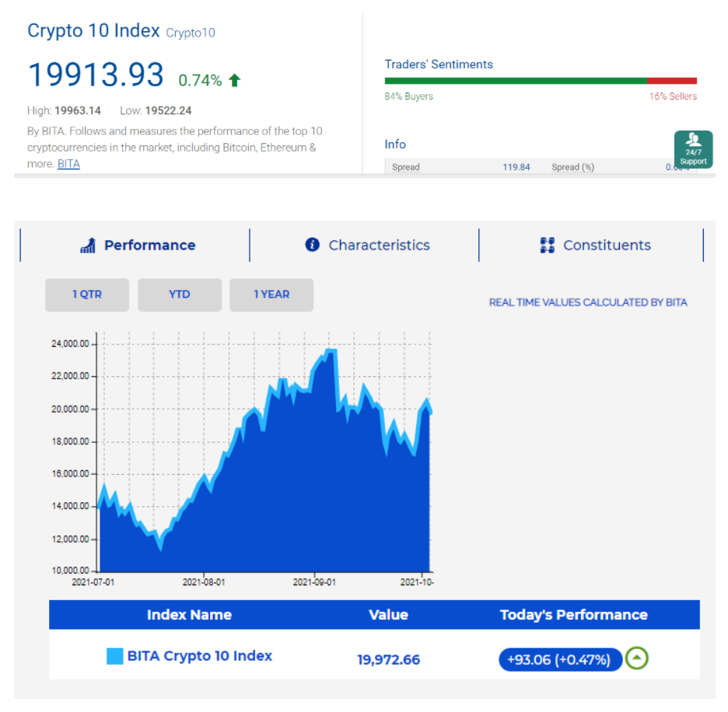Click the Today's Performance column header

click(573, 615)
